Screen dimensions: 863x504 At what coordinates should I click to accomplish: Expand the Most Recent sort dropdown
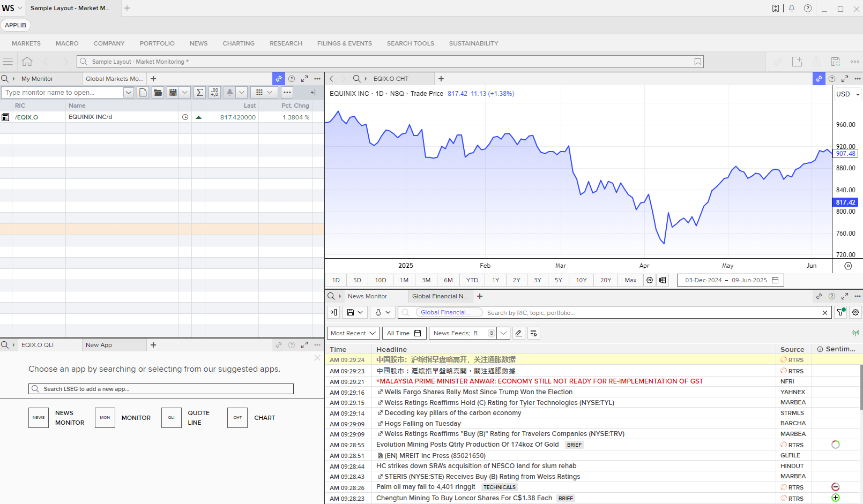point(353,333)
